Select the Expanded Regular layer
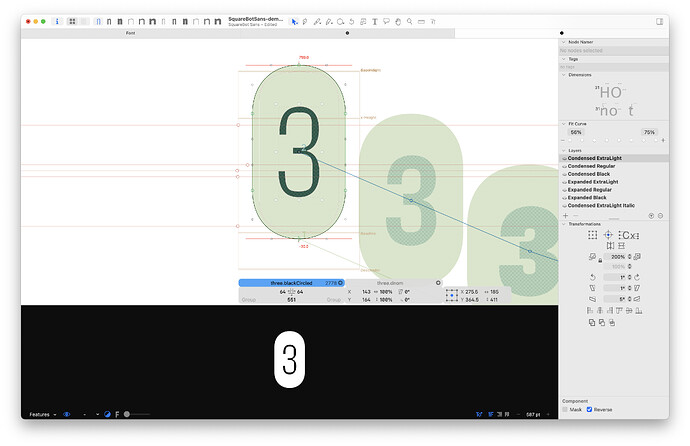This screenshot has height=446, width=690. [x=590, y=190]
